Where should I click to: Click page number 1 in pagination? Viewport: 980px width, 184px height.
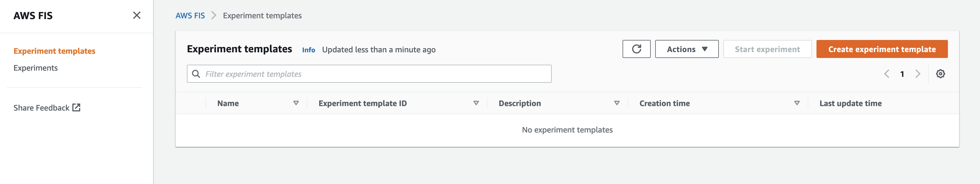point(902,74)
